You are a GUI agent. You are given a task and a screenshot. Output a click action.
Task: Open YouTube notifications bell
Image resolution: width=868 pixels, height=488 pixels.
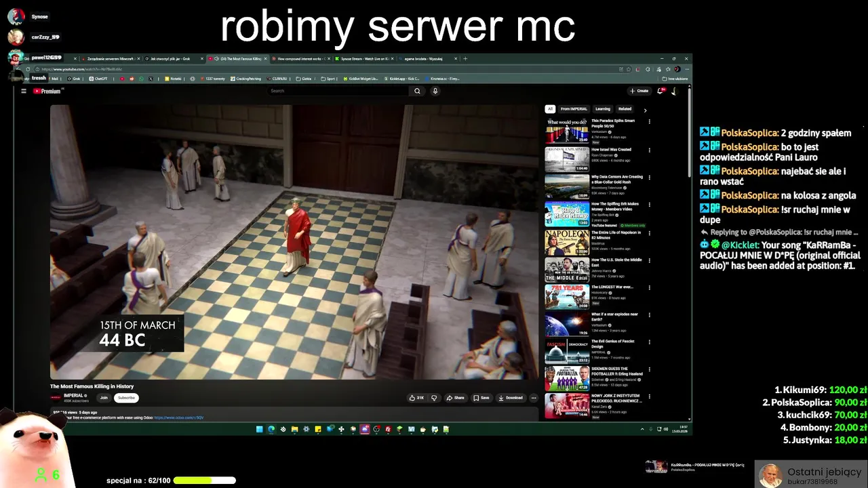(660, 91)
